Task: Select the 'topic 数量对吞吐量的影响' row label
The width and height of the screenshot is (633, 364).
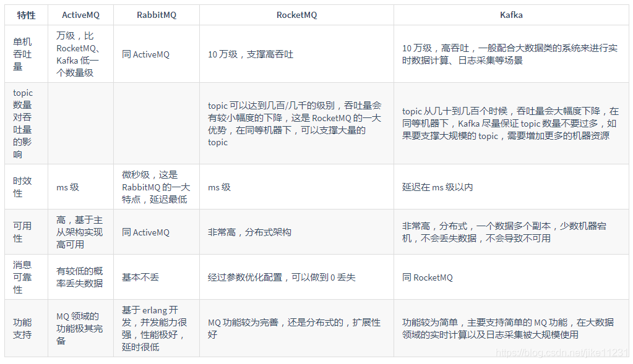Action: pyautogui.click(x=26, y=124)
